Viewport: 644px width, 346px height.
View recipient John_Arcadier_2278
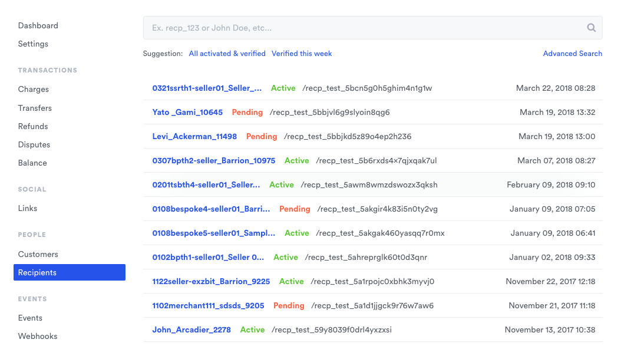(x=191, y=329)
